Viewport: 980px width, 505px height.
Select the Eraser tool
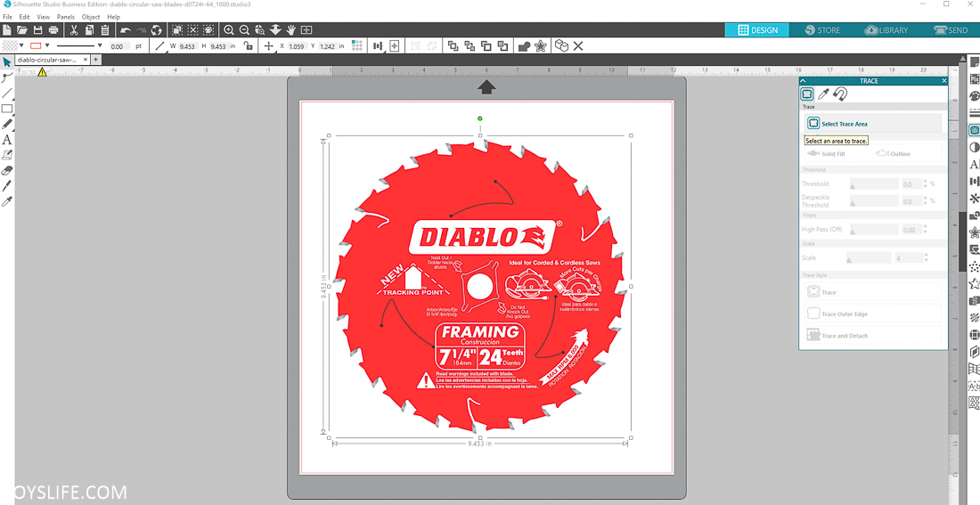point(7,171)
